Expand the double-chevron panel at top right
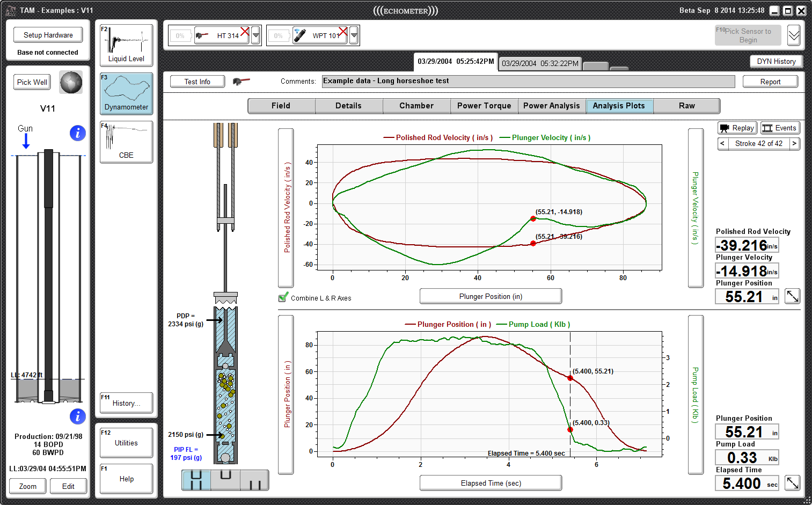The width and height of the screenshot is (812, 505). click(x=794, y=35)
